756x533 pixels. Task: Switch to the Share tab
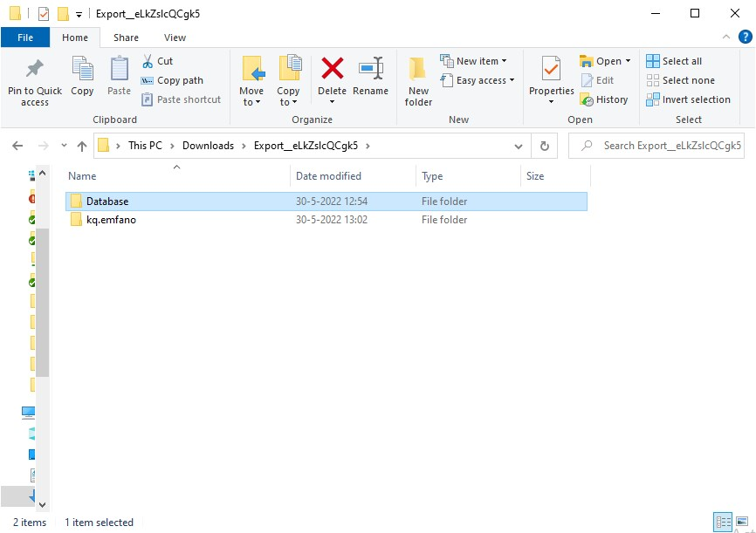pyautogui.click(x=126, y=38)
